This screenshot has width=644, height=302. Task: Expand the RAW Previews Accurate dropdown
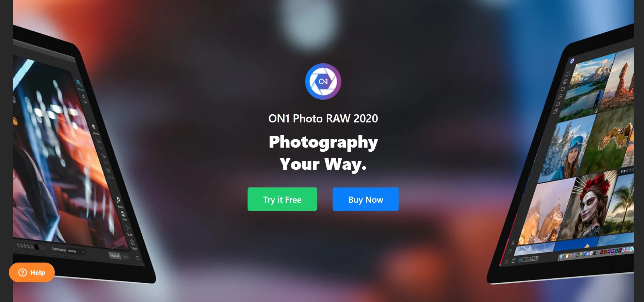(x=68, y=251)
